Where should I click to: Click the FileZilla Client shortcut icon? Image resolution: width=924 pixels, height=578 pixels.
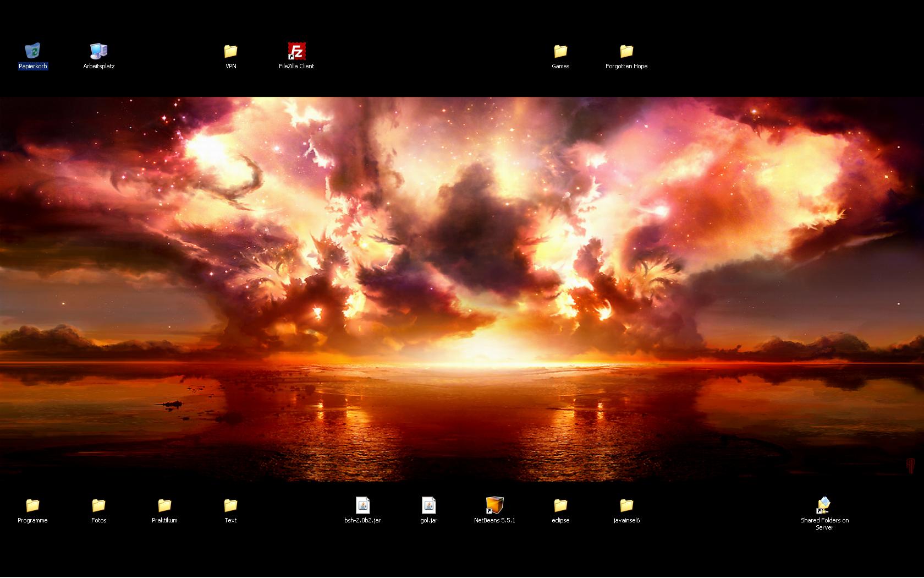[x=296, y=51]
